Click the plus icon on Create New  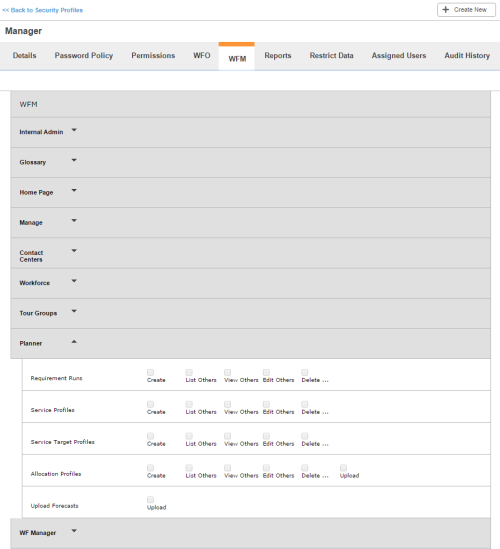(x=445, y=10)
